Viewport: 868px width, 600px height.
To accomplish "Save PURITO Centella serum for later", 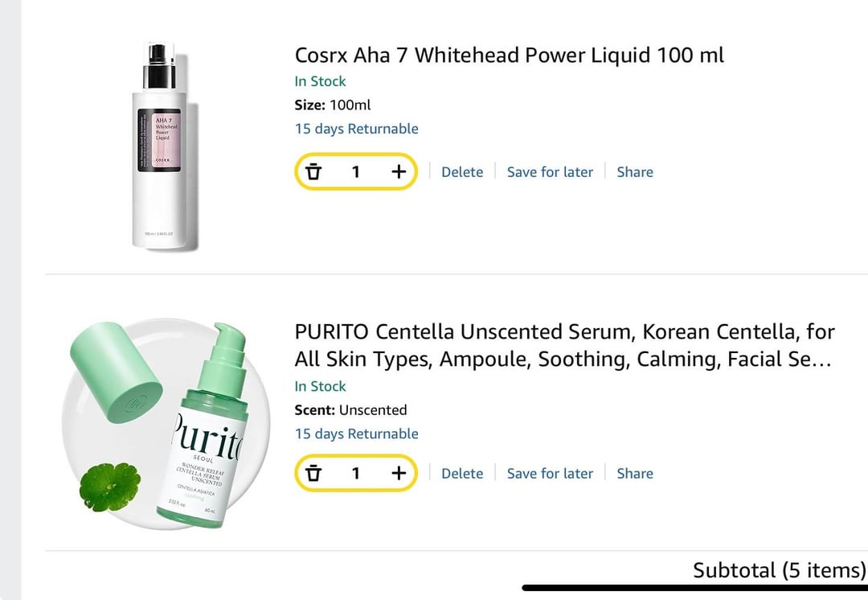I will 550,474.
